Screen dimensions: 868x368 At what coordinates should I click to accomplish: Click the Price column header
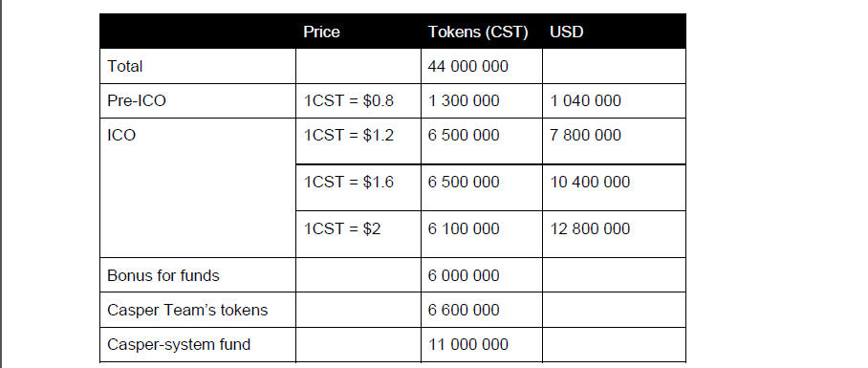click(x=321, y=32)
